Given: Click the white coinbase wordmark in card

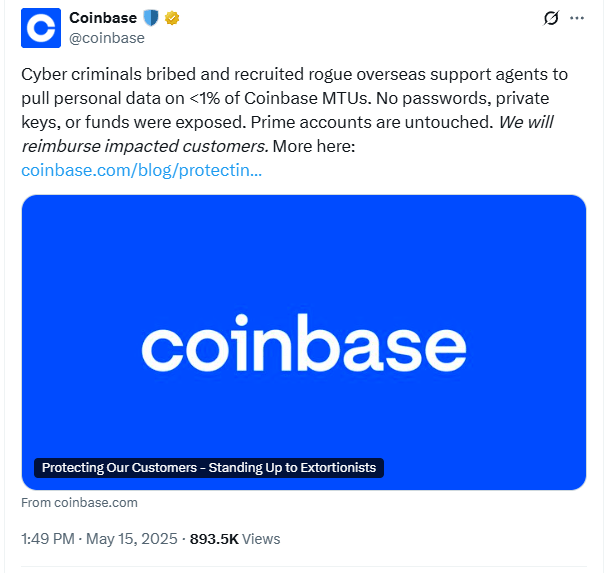Looking at the screenshot, I should coord(304,343).
